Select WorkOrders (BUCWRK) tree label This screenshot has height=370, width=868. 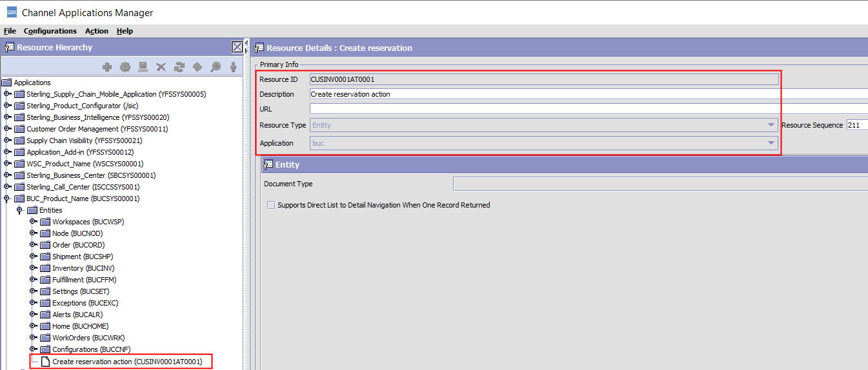[x=88, y=338]
